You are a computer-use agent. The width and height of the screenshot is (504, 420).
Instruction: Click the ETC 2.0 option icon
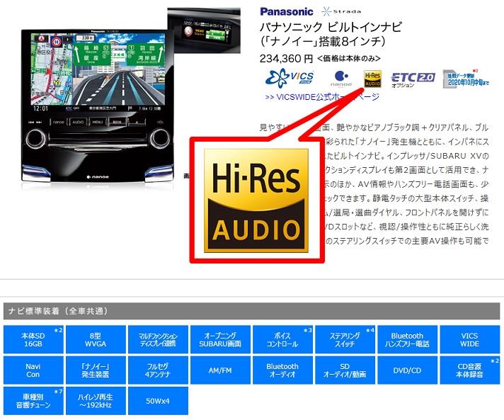pos(413,79)
